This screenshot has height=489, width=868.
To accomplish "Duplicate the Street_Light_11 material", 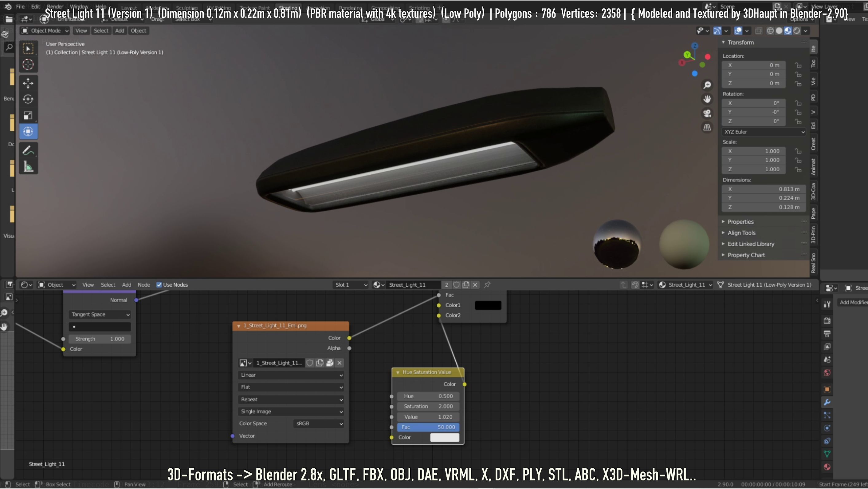I will (x=466, y=284).
